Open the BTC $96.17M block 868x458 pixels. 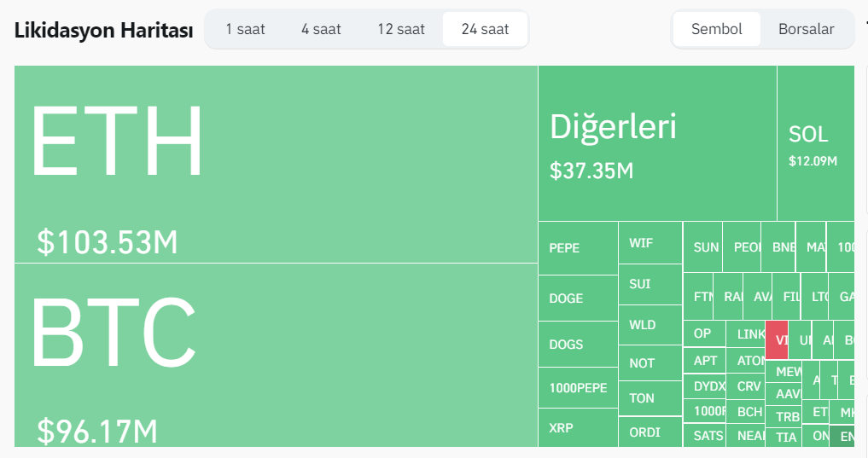click(x=276, y=354)
